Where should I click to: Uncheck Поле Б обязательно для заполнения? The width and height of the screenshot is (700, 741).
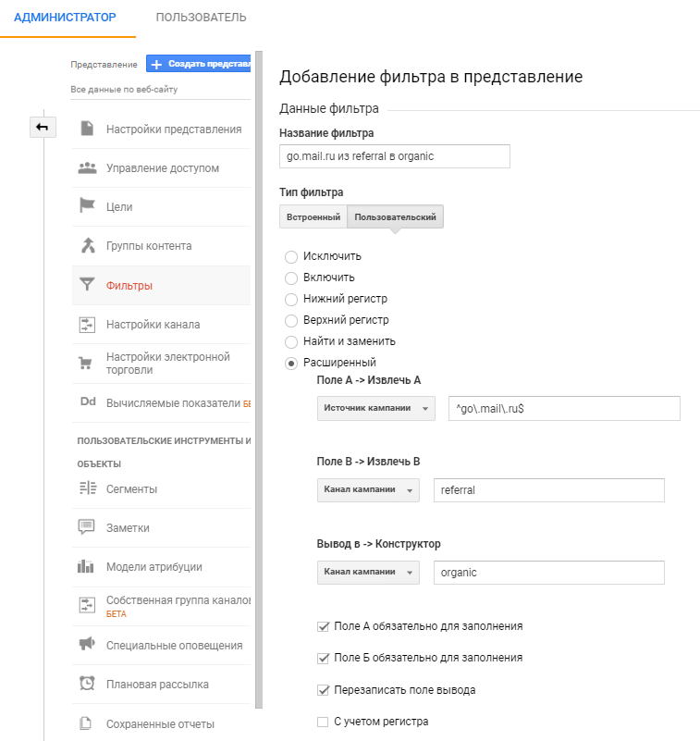323,659
